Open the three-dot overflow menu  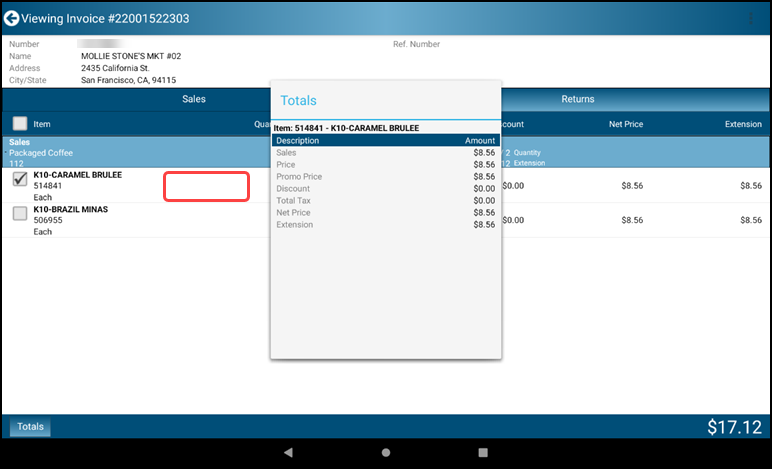click(750, 18)
